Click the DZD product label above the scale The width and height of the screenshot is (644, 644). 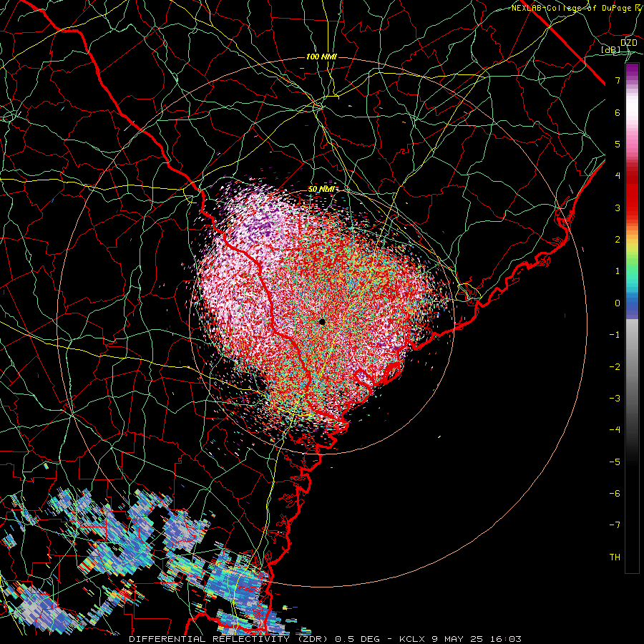pyautogui.click(x=628, y=42)
